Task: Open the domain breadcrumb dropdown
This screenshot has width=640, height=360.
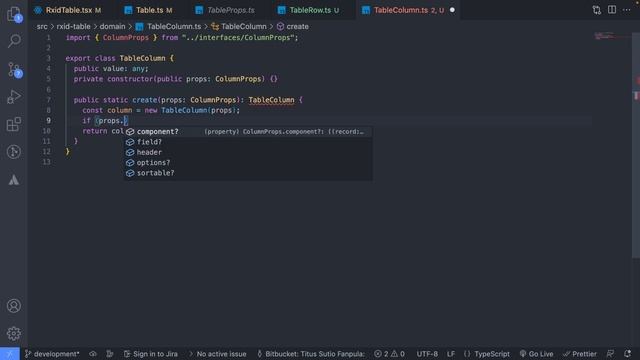Action: pyautogui.click(x=112, y=27)
